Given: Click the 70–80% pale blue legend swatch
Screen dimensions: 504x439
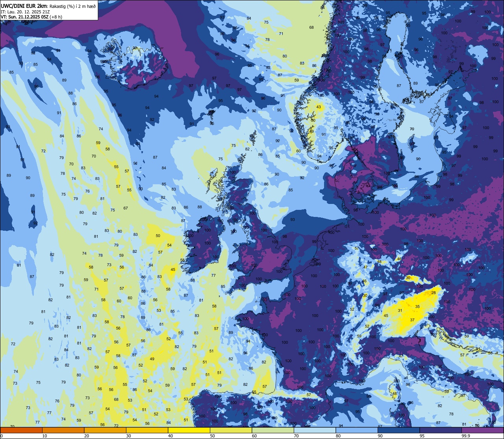Looking at the screenshot, I should [x=315, y=430].
